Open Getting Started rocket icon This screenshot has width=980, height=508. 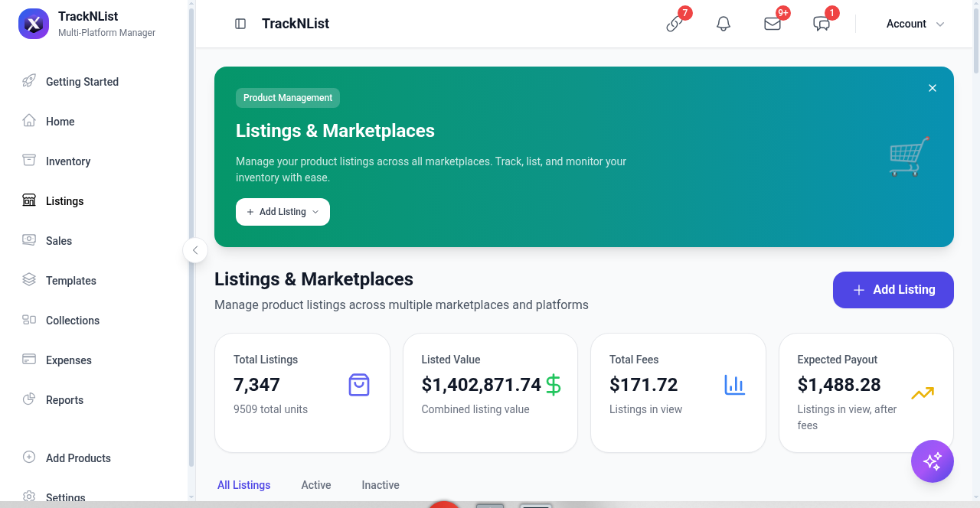coord(29,81)
